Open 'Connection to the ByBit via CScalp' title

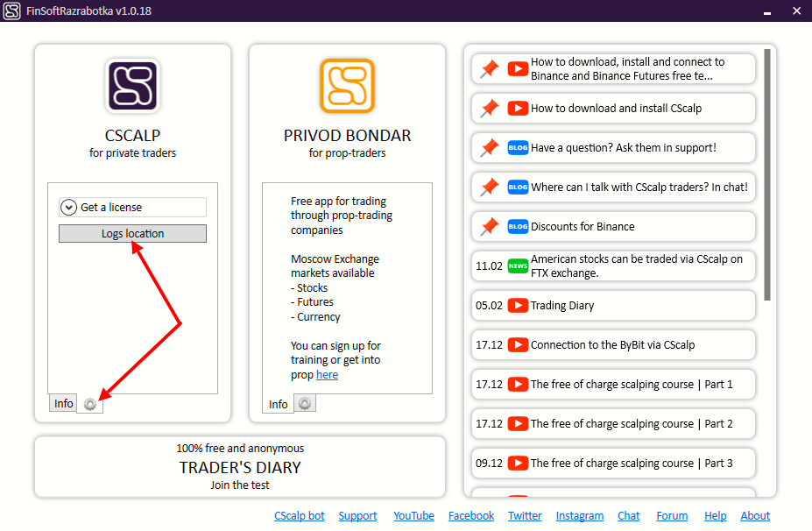[x=612, y=345]
